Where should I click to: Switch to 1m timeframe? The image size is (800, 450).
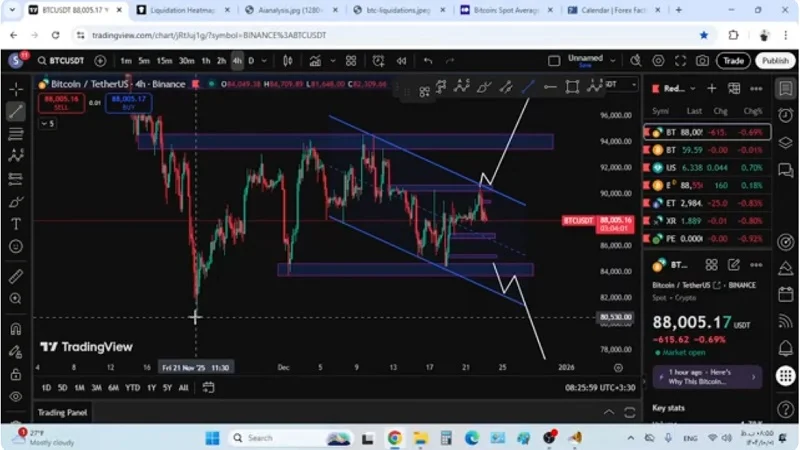pos(126,61)
